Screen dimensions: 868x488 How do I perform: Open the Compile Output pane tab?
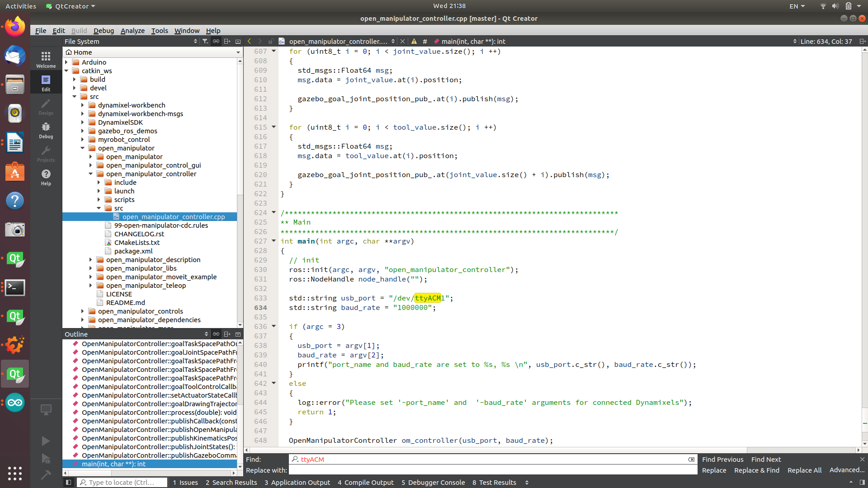click(365, 483)
